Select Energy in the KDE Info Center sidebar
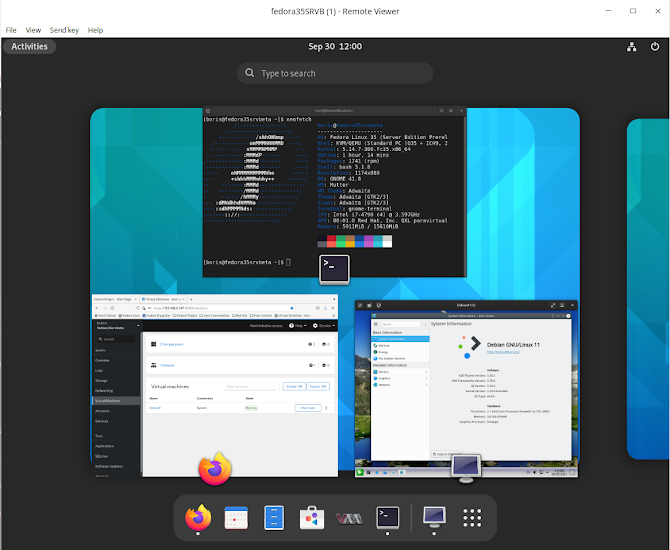 coord(400,352)
